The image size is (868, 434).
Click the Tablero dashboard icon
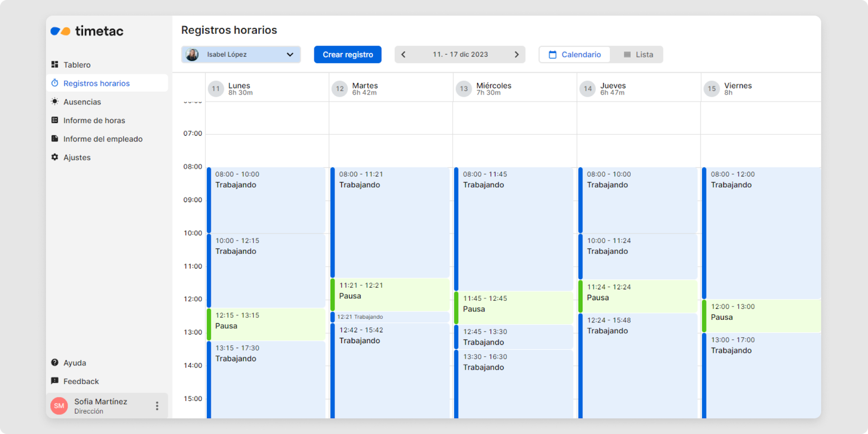(x=55, y=65)
